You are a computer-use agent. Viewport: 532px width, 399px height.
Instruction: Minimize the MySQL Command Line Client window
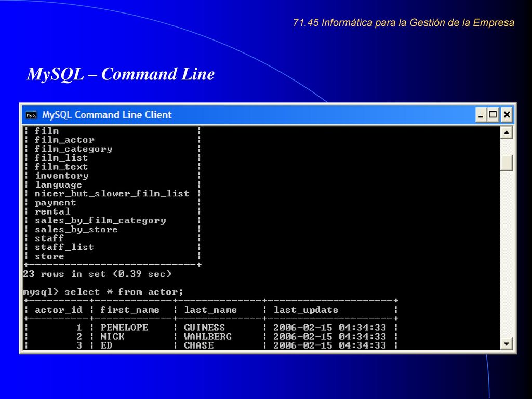tap(481, 115)
